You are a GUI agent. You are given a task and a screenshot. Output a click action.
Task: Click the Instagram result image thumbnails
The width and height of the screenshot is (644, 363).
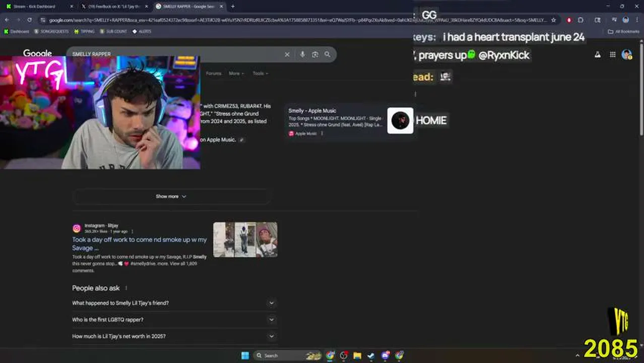[x=245, y=239]
